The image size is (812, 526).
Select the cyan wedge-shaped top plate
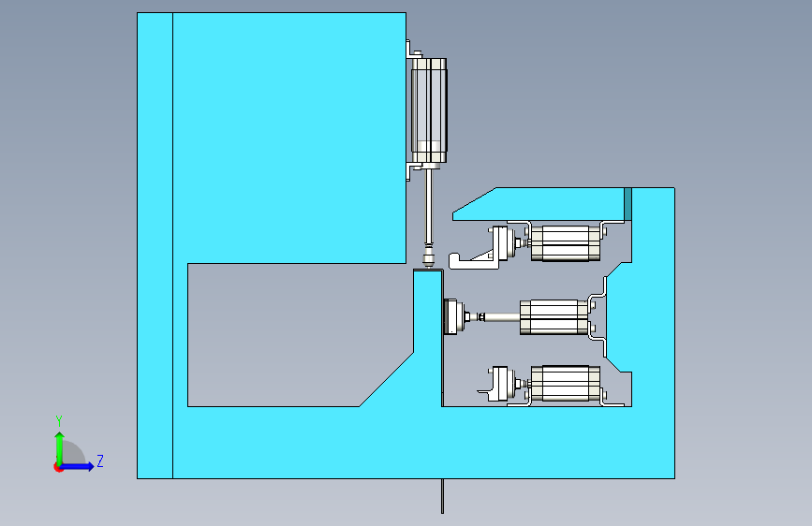tap(539, 204)
